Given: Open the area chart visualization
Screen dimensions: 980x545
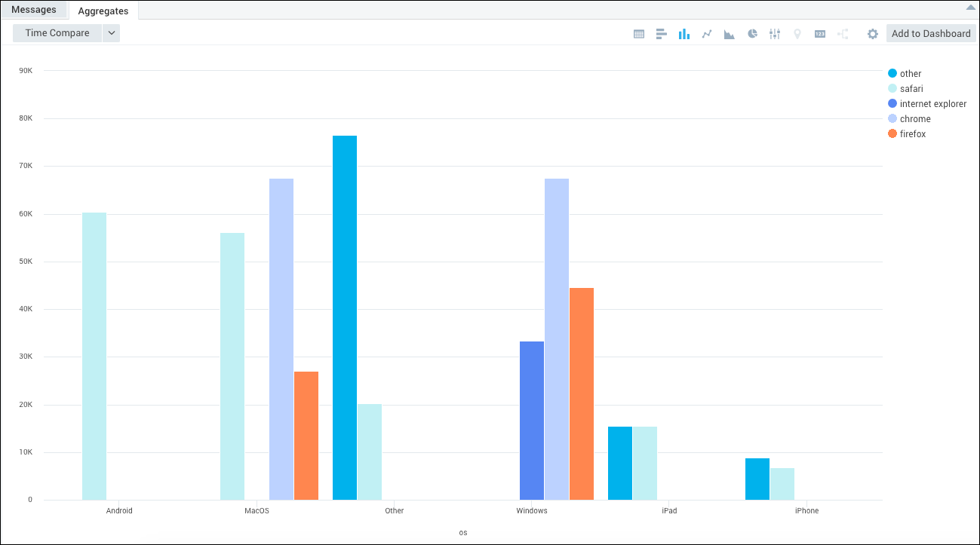Looking at the screenshot, I should pos(729,33).
